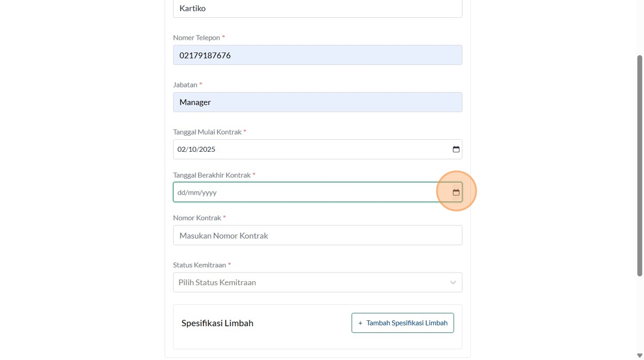This screenshot has height=360, width=644.
Task: Select the mm placeholder in the end date
Action: pyautogui.click(x=194, y=193)
